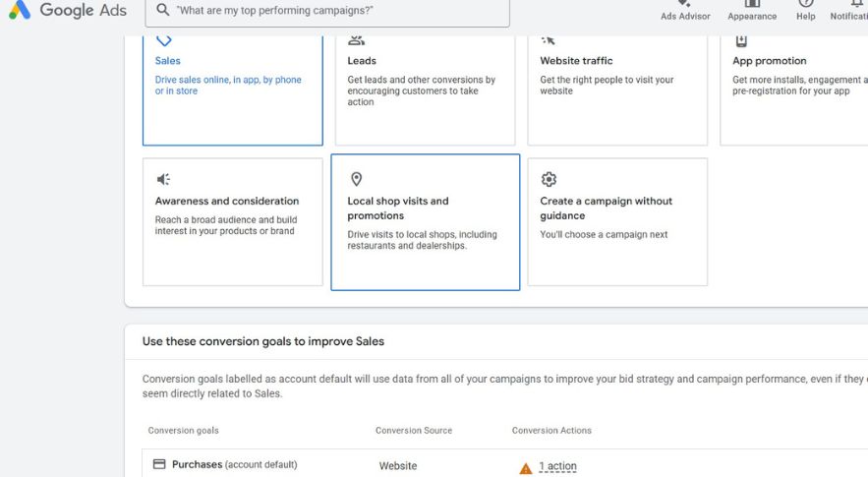Click the Website traffic cursor icon
Image resolution: width=868 pixels, height=477 pixels.
click(x=549, y=40)
